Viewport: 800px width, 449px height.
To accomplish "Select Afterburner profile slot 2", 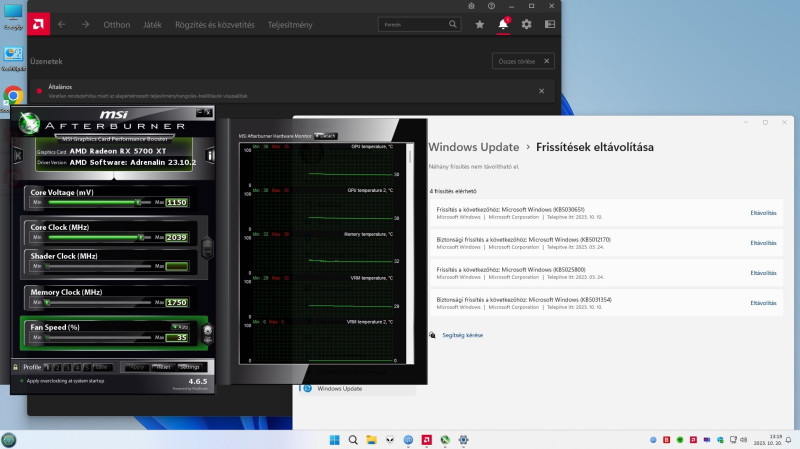I will click(57, 367).
